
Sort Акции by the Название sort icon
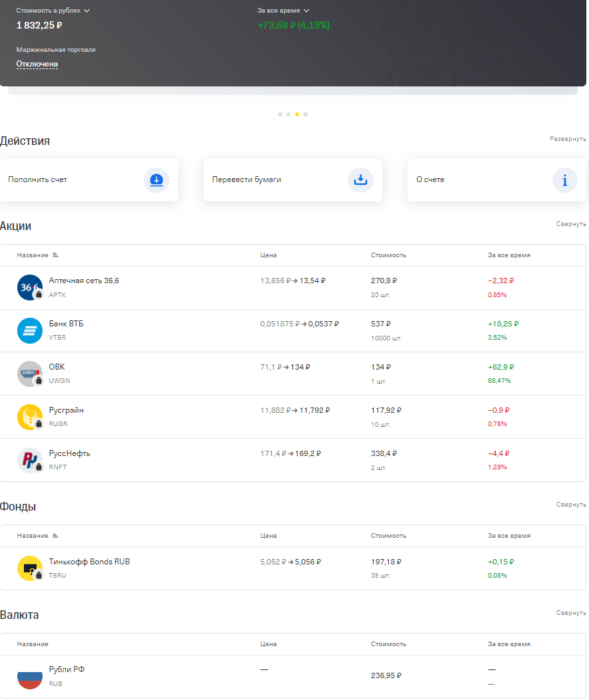(x=55, y=255)
